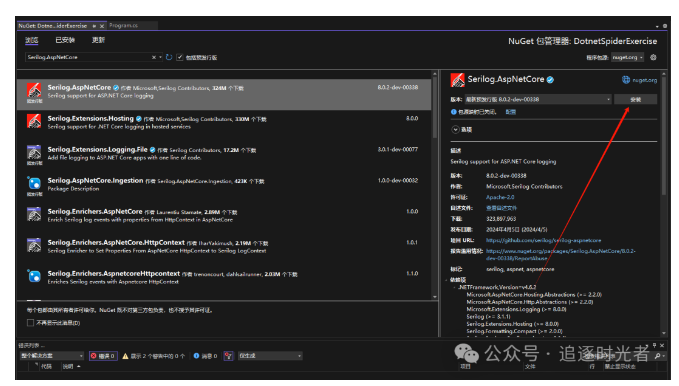This screenshot has width=679, height=386.
Task: Focus the Serilog.AspNetCore search input field
Action: click(88, 57)
